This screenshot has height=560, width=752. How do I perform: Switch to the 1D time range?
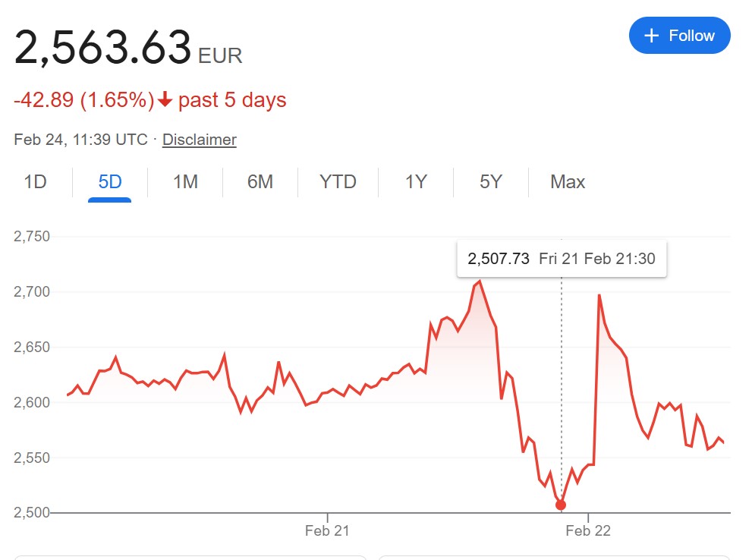[33, 182]
